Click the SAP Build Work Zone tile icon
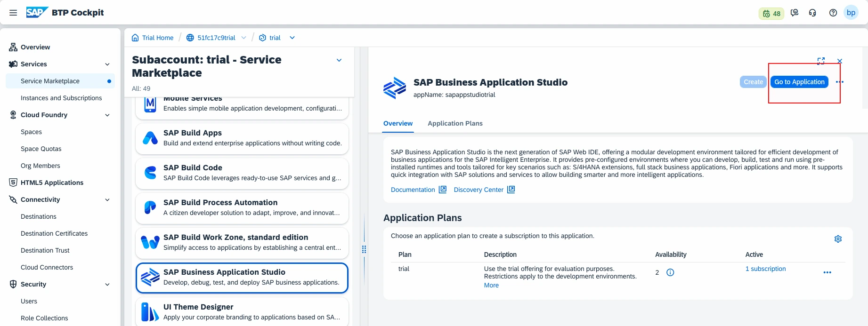Image resolution: width=868 pixels, height=326 pixels. 150,242
